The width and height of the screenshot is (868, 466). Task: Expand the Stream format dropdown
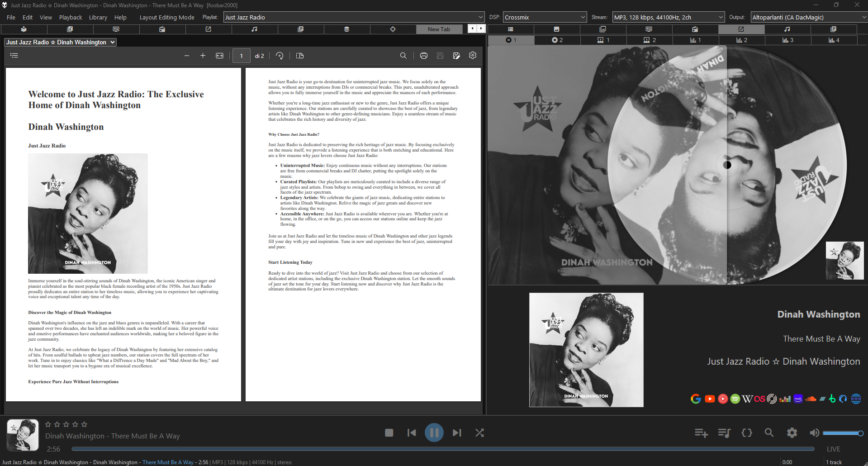(x=669, y=17)
